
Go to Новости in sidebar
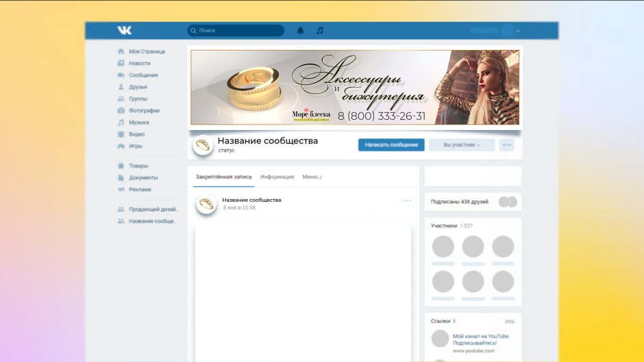(x=140, y=63)
